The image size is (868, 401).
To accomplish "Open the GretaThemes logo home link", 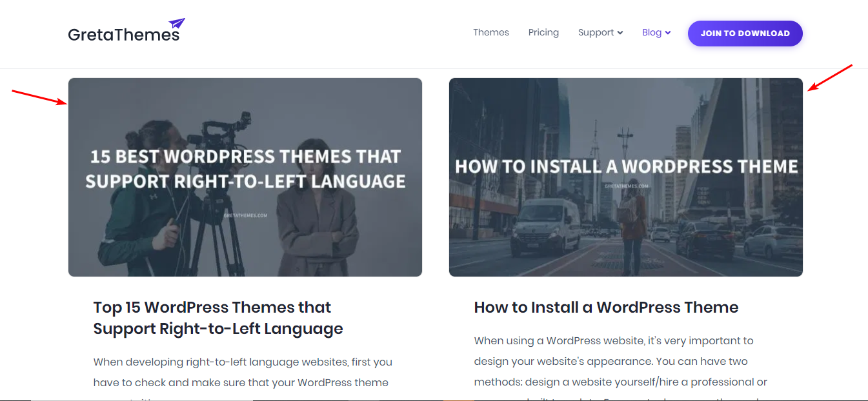I will (126, 31).
